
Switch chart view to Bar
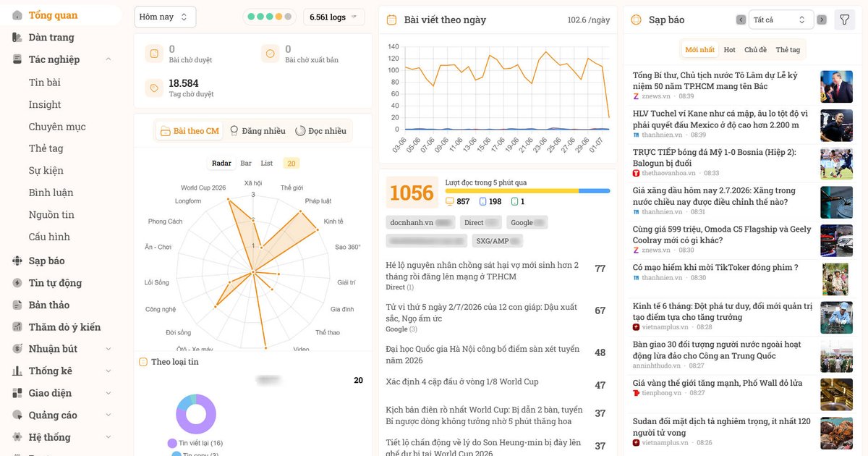click(x=246, y=163)
